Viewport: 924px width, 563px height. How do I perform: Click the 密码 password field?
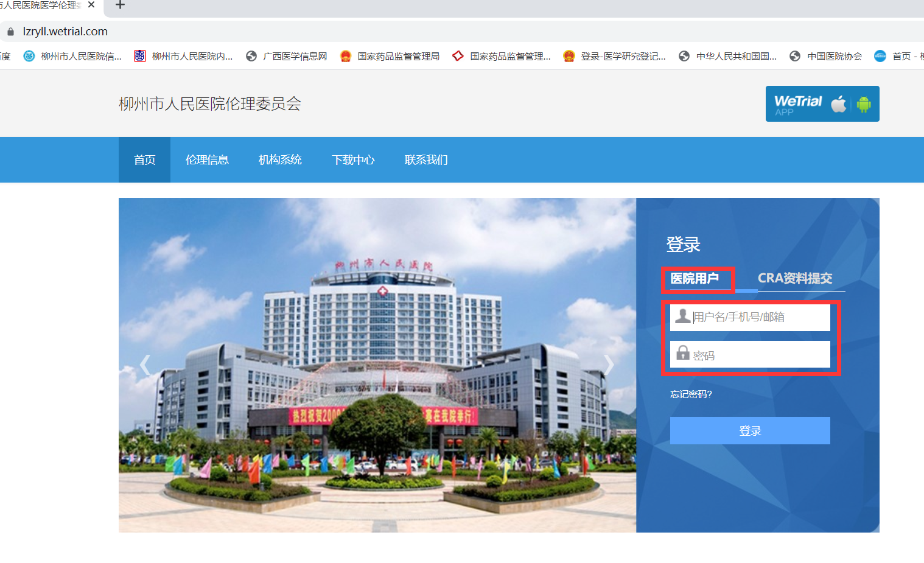tap(760, 355)
